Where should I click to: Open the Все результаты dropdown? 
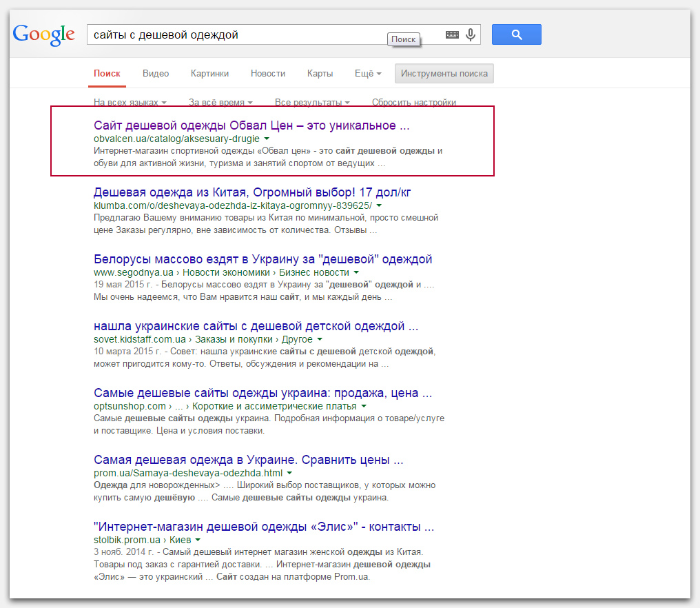[312, 102]
